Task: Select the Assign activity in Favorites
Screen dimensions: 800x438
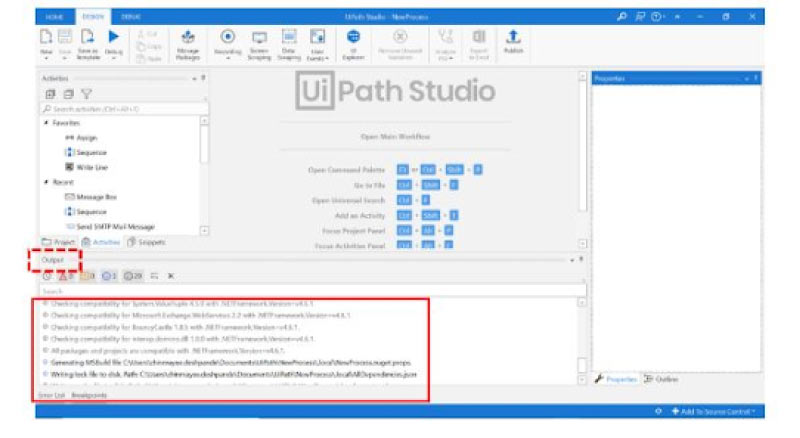Action: [81, 138]
